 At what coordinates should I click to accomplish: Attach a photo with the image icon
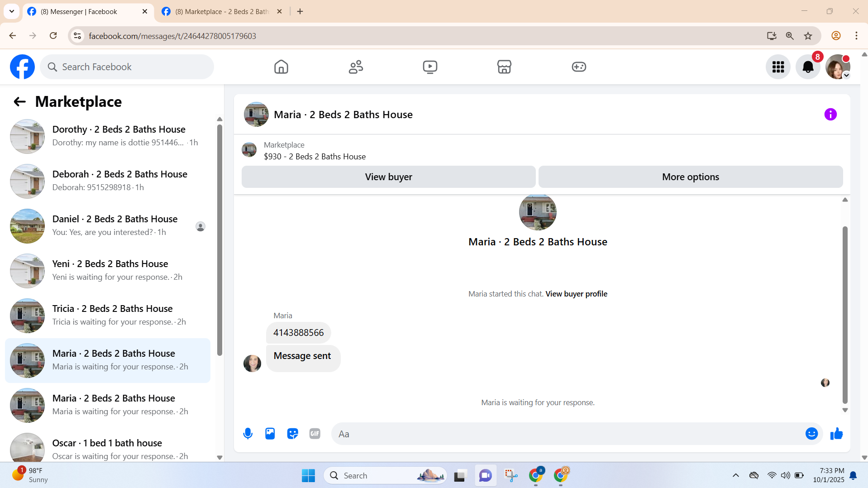(x=270, y=434)
